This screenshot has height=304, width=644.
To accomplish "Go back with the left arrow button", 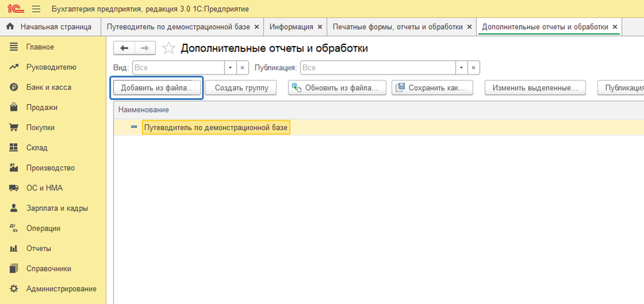I will (124, 48).
